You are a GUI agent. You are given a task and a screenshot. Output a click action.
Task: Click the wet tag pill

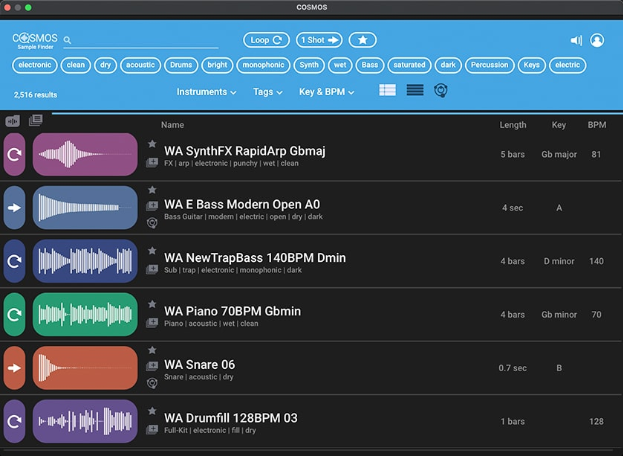pos(340,65)
